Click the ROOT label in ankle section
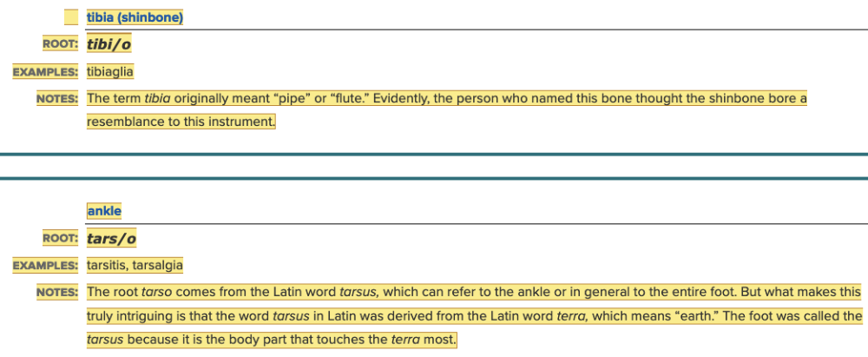 click(60, 239)
